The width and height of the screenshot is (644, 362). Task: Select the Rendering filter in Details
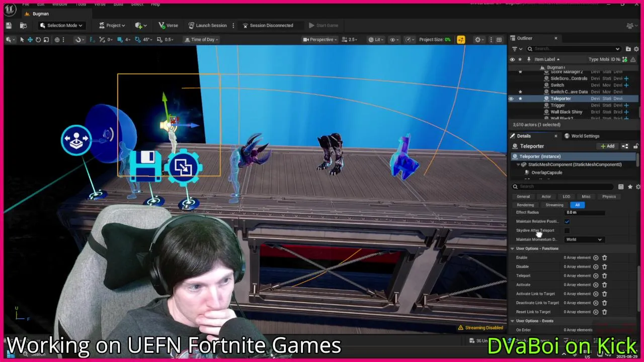pyautogui.click(x=525, y=205)
